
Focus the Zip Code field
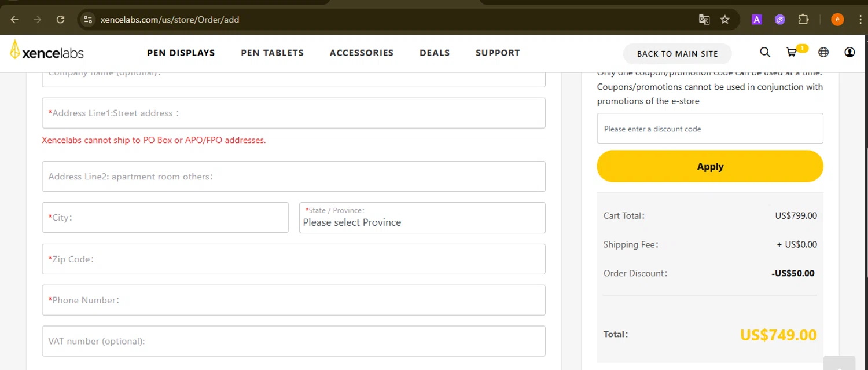[x=294, y=259]
